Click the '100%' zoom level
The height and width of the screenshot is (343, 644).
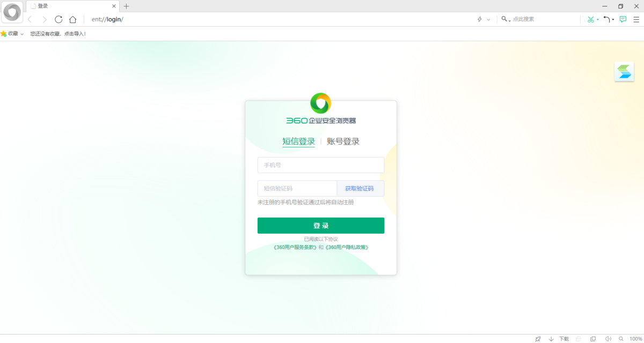click(x=636, y=339)
